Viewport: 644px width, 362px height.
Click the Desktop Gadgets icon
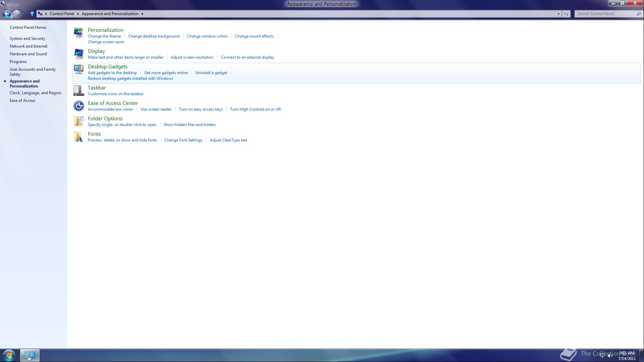(78, 69)
